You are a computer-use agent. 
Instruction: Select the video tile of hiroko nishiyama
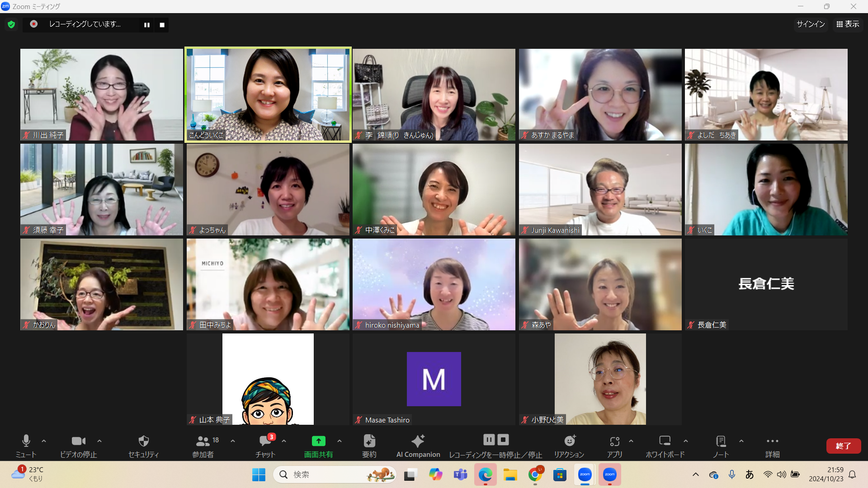(x=434, y=284)
